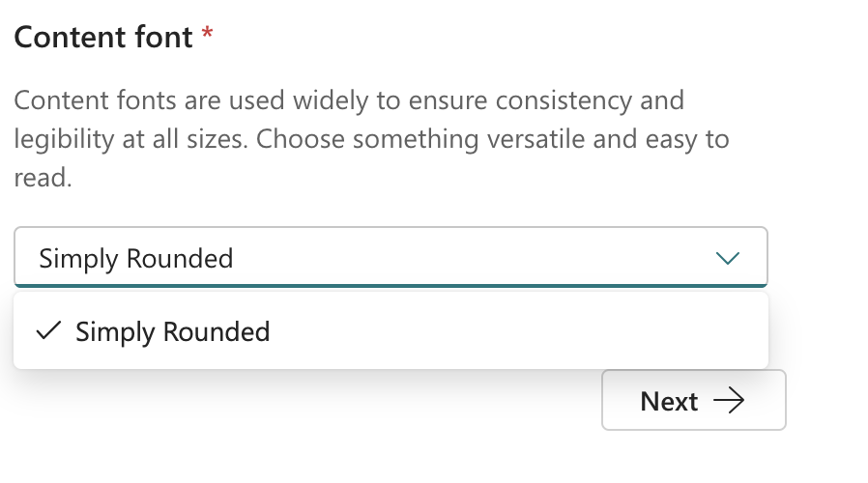Click the word "read." in the description
Image resolution: width=868 pixels, height=483 pixels.
[x=43, y=179]
